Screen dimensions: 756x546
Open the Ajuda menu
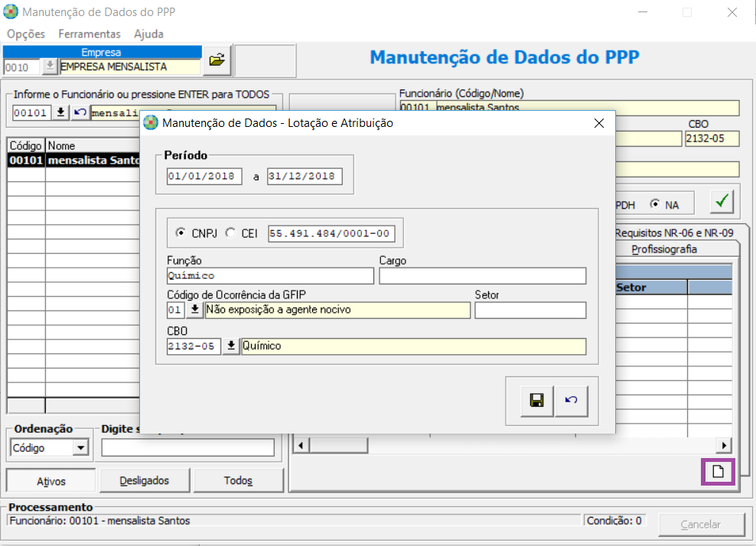148,34
